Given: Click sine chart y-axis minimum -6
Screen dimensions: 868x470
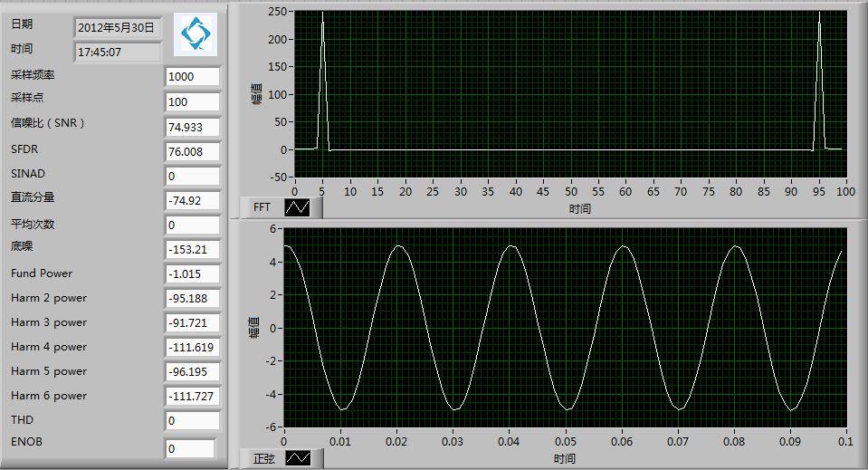Looking at the screenshot, I should (270, 427).
